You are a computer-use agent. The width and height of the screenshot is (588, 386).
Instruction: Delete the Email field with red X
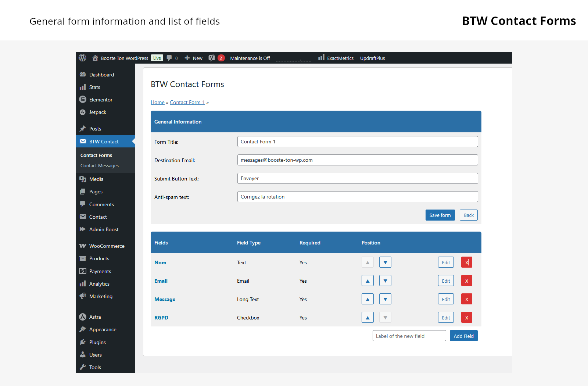coord(466,281)
